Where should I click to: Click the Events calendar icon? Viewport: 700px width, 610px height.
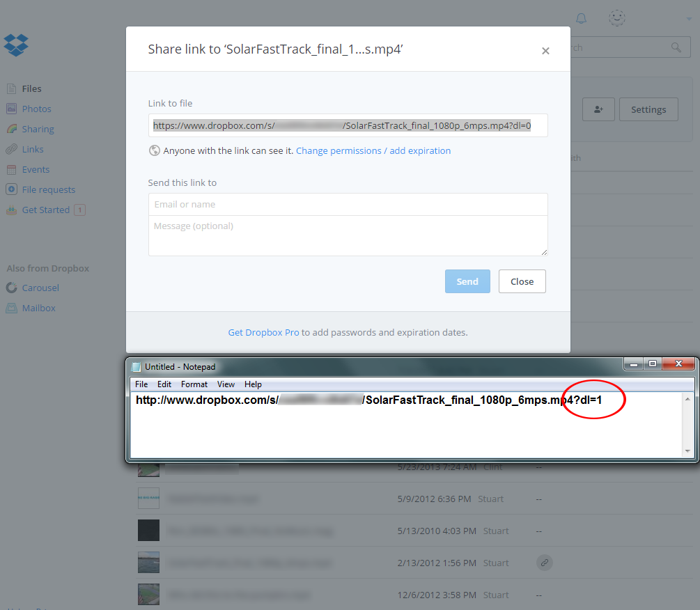[x=12, y=170]
